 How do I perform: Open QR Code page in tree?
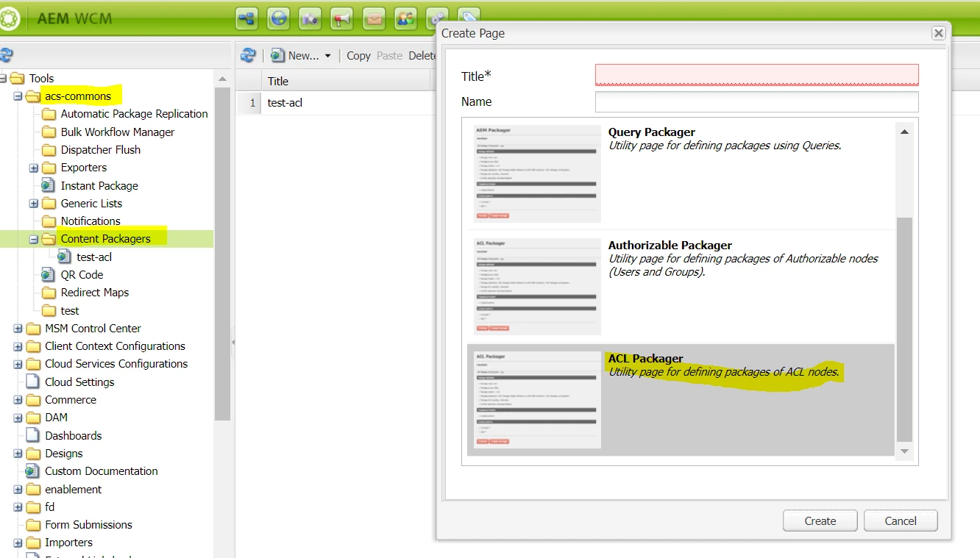click(82, 275)
